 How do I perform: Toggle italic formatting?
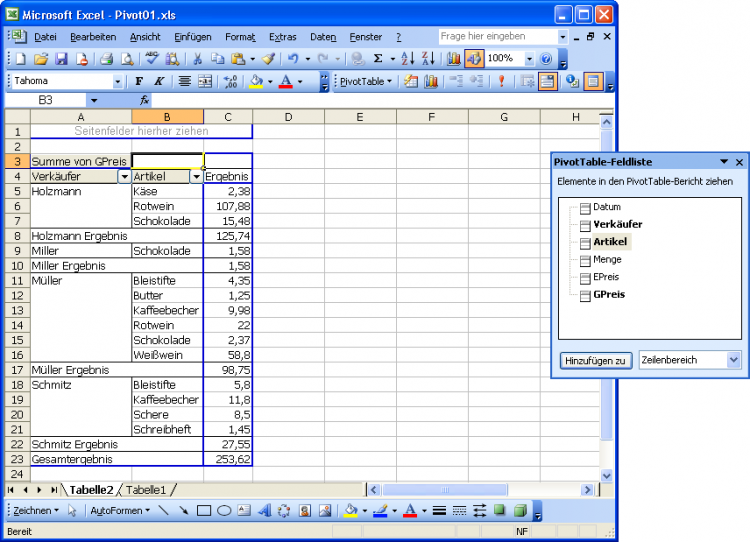(x=158, y=81)
